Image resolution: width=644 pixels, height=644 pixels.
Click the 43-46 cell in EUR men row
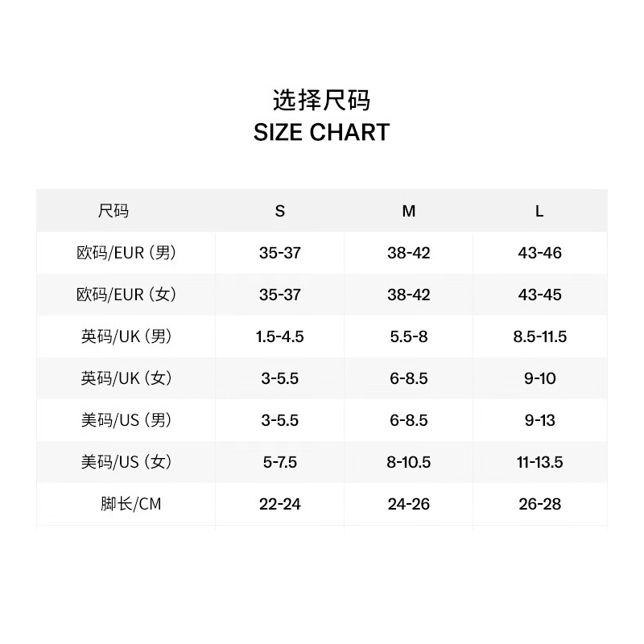tap(539, 253)
